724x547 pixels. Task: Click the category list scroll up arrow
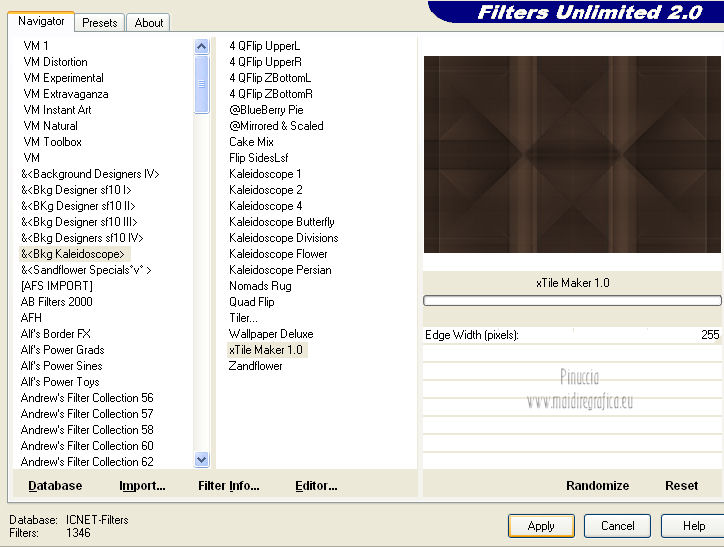pyautogui.click(x=201, y=47)
